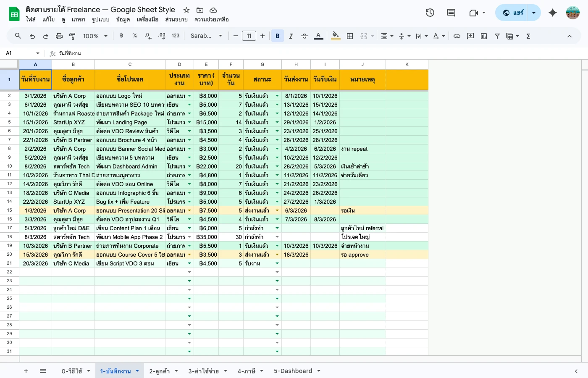
Task: Add a new sheet with the plus button
Action: tap(26, 371)
